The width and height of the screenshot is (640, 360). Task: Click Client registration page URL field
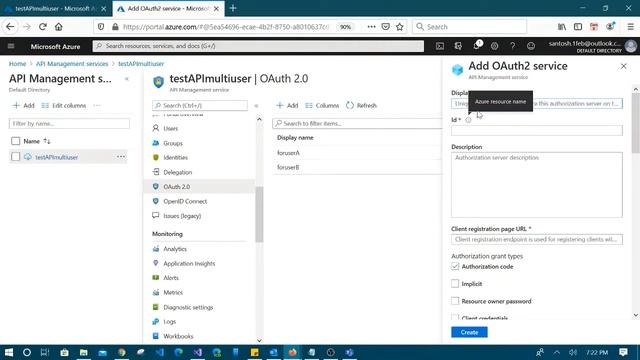click(x=537, y=240)
